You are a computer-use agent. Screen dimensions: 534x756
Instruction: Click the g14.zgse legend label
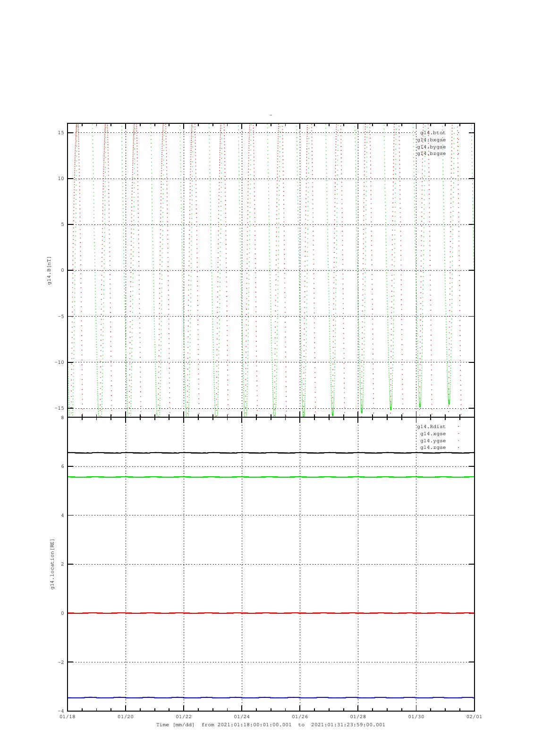click(433, 447)
